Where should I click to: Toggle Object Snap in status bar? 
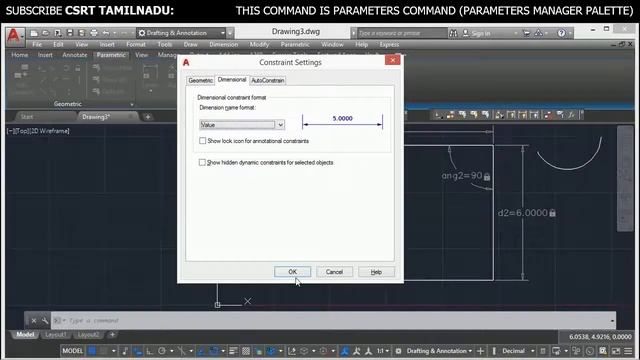click(213, 351)
